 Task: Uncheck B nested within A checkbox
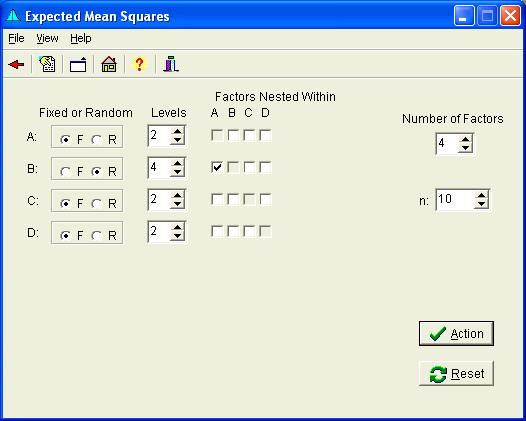pyautogui.click(x=217, y=167)
